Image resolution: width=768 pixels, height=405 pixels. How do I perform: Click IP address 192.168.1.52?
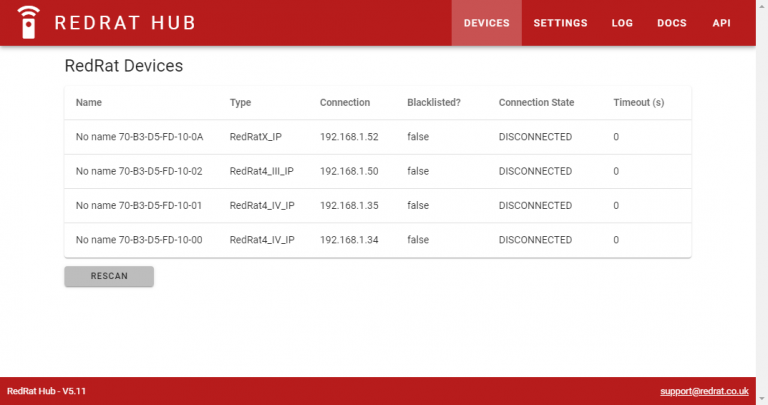coord(349,137)
